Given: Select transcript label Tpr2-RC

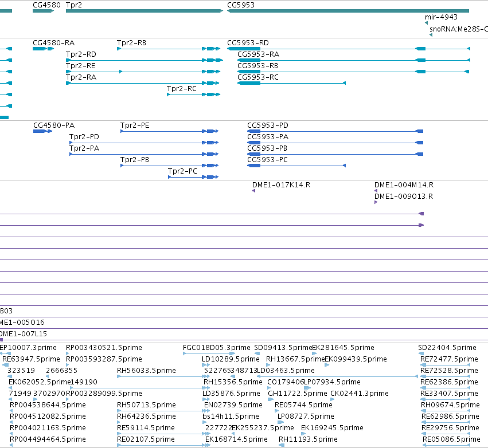Looking at the screenshot, I should [x=181, y=89].
